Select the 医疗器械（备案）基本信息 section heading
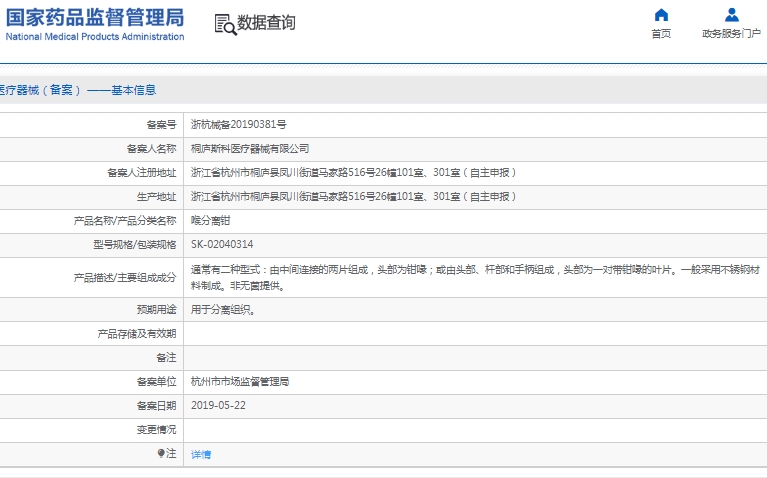 coord(78,90)
